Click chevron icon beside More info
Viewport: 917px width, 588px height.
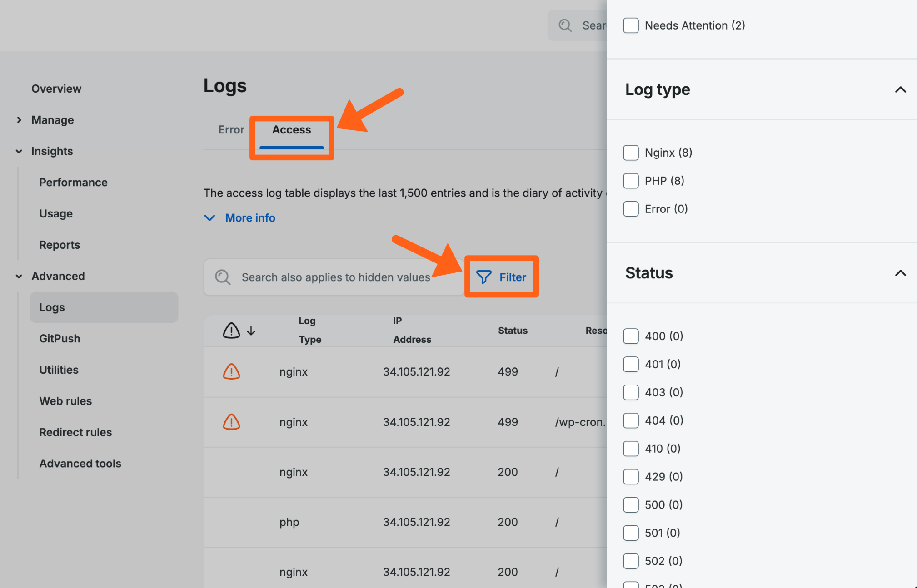click(x=209, y=218)
